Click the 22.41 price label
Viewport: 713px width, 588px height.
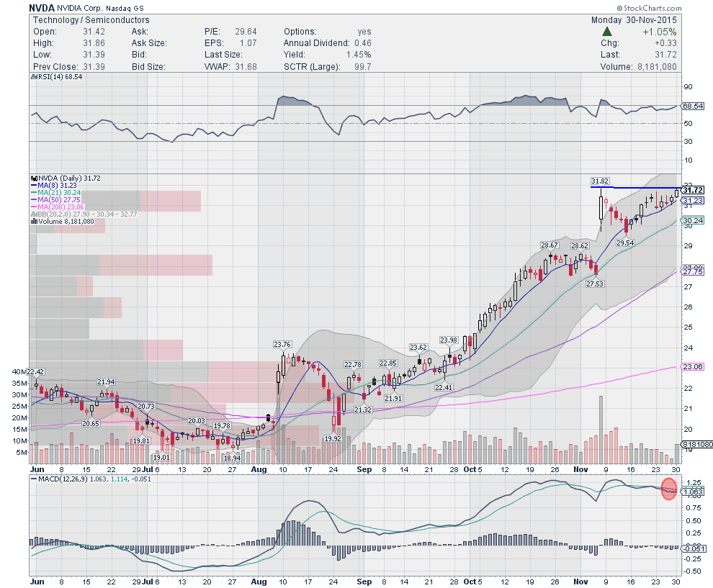tap(444, 388)
